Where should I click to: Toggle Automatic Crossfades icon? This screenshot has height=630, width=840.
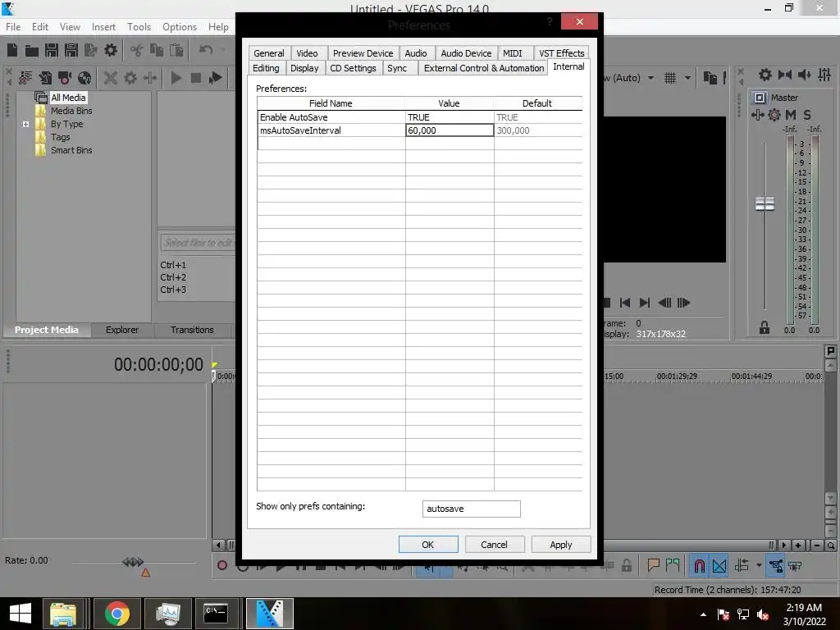[x=719, y=566]
